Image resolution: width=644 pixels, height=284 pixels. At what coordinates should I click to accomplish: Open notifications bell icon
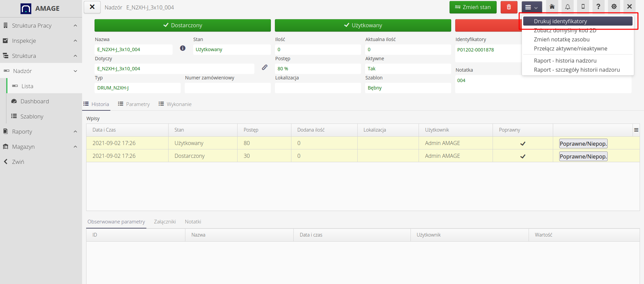tap(568, 7)
